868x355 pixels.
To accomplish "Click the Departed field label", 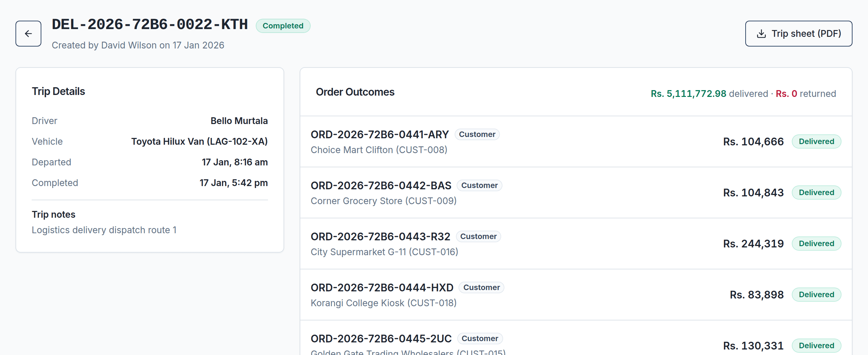I will point(51,162).
